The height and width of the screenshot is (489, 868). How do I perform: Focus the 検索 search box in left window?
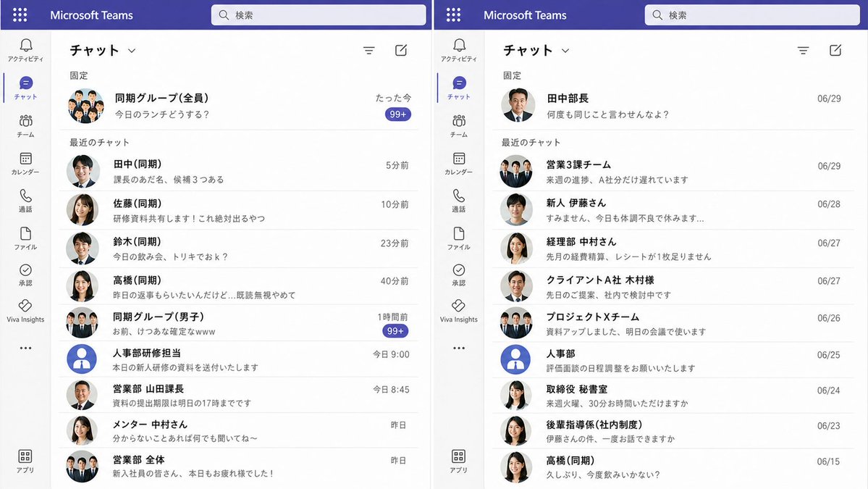(x=319, y=15)
